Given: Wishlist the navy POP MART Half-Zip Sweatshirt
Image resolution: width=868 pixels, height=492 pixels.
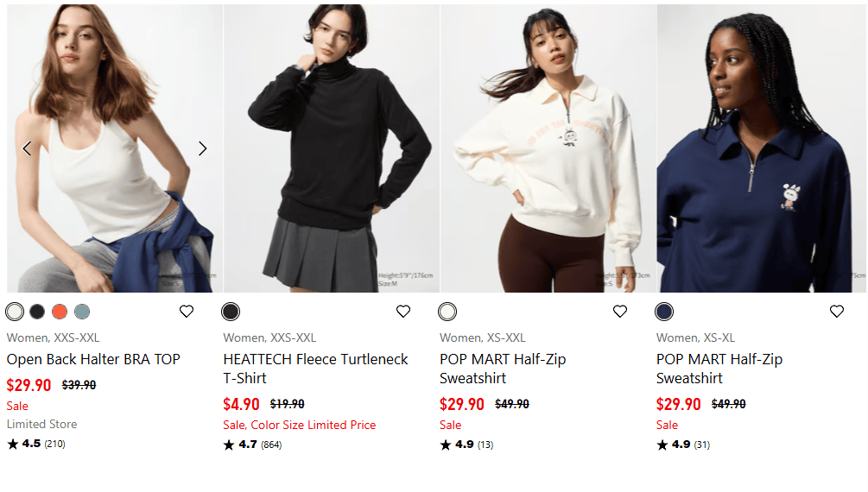Looking at the screenshot, I should click(836, 312).
